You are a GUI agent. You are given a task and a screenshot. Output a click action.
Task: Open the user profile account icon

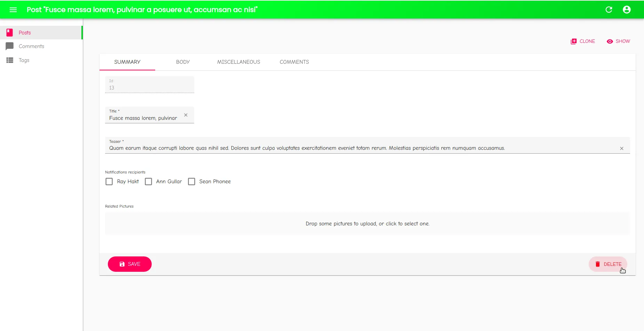tap(626, 10)
